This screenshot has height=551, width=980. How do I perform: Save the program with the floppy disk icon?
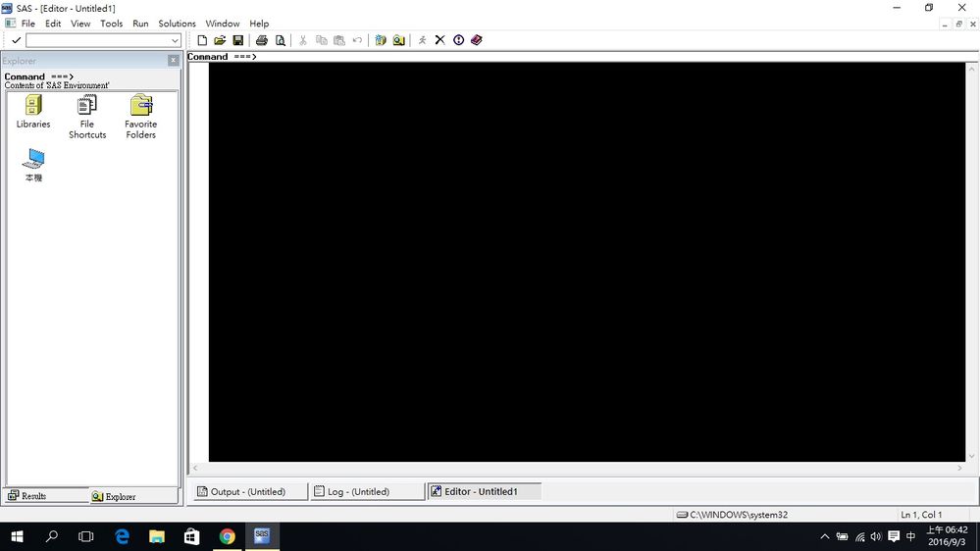pyautogui.click(x=238, y=40)
